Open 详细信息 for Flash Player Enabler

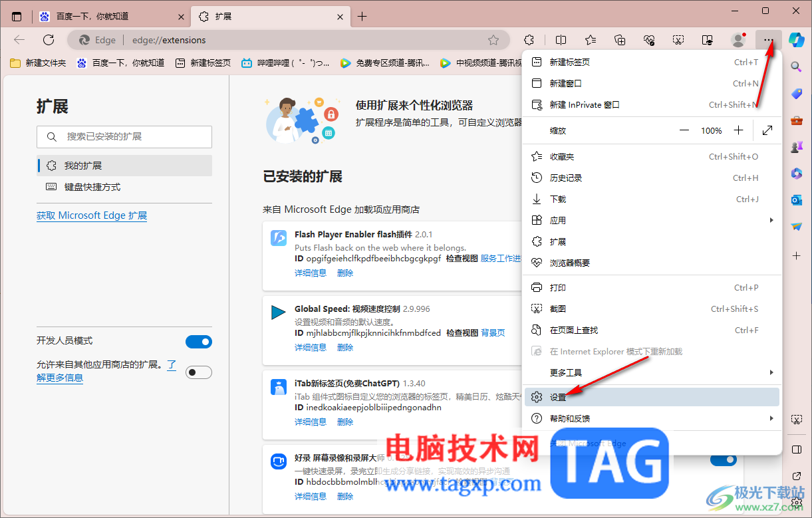[x=311, y=273]
